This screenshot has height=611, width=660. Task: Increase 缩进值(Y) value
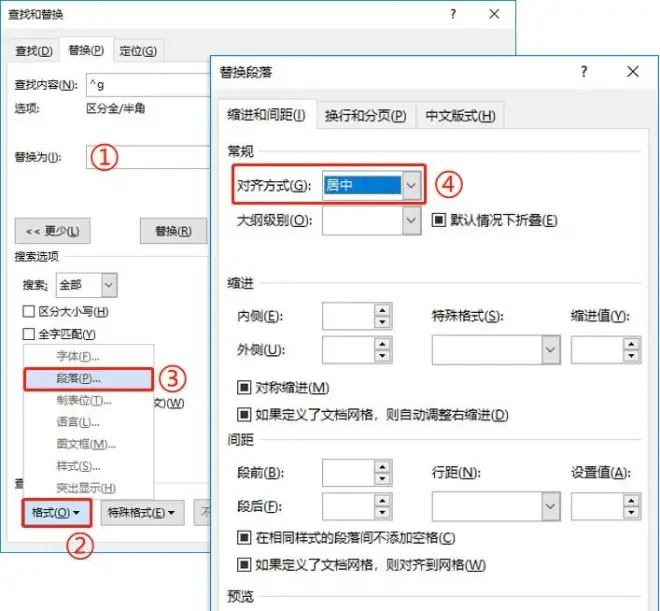click(x=631, y=344)
